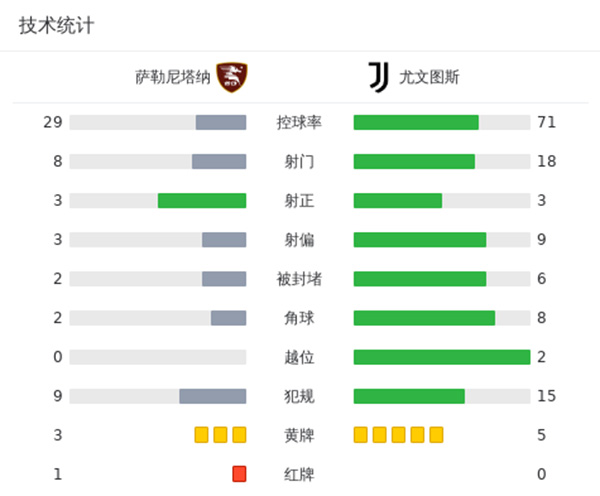Click Salernitana's gray fouls bar
The height and width of the screenshot is (496, 600).
[x=212, y=396]
